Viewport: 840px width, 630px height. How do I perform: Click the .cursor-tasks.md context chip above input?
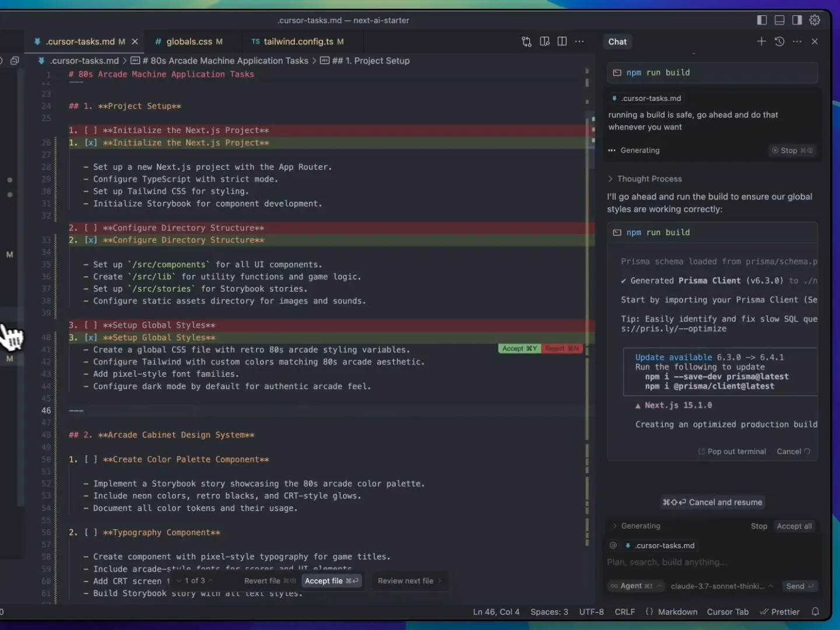click(x=660, y=545)
